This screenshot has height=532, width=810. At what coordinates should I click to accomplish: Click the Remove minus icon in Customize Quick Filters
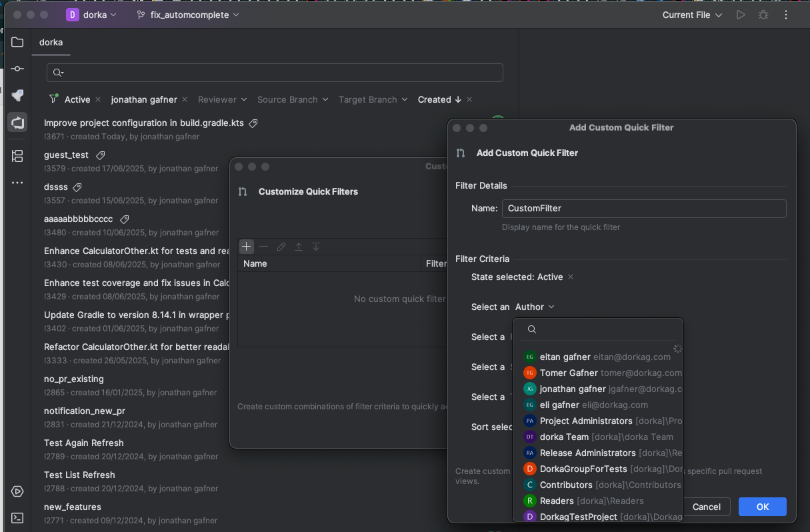pos(264,247)
